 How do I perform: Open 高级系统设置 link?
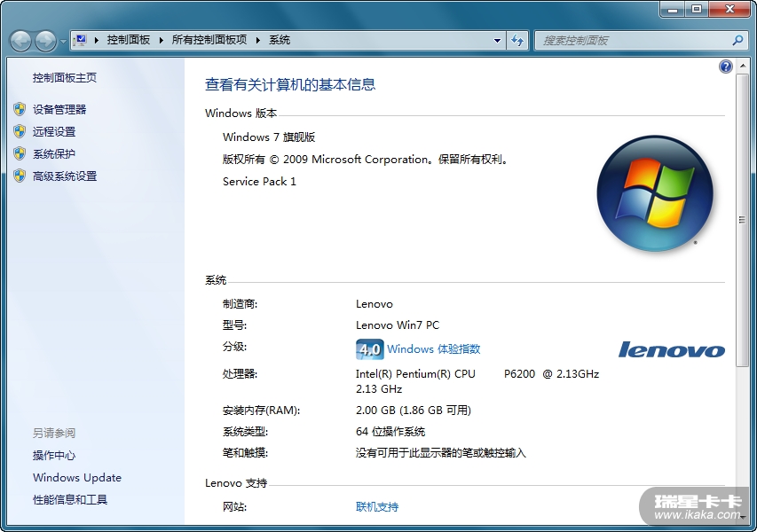(65, 176)
